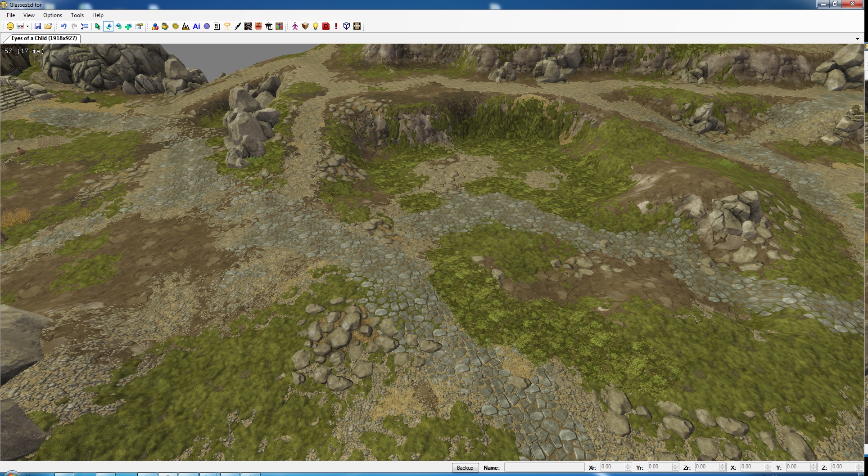The image size is (868, 476).
Task: Open the AI tool in toolbar
Action: [196, 27]
